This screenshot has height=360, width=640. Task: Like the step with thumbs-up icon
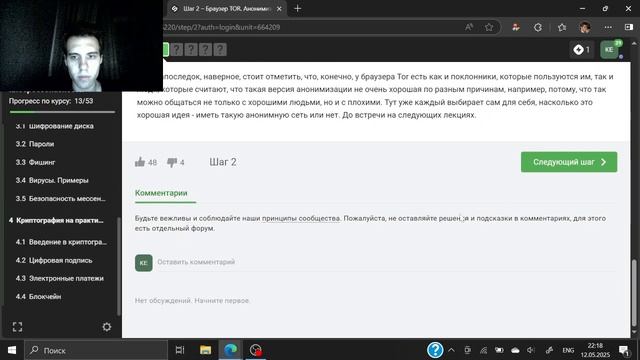pyautogui.click(x=140, y=162)
